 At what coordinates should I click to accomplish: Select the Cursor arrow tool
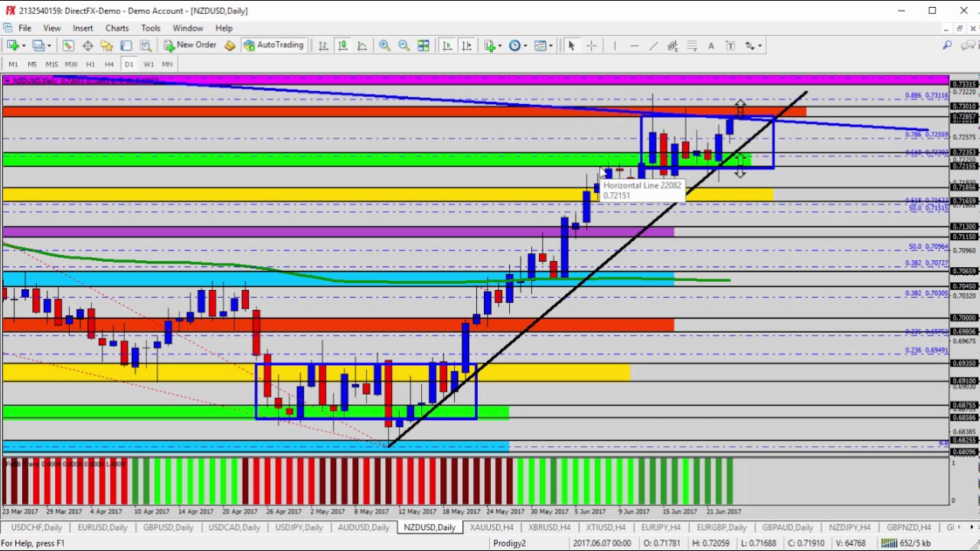571,46
